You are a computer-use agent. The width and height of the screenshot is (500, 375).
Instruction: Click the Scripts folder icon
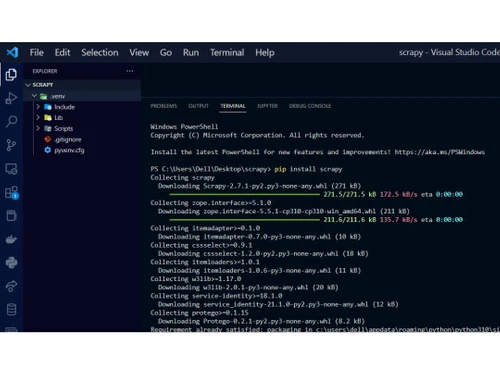coord(48,128)
